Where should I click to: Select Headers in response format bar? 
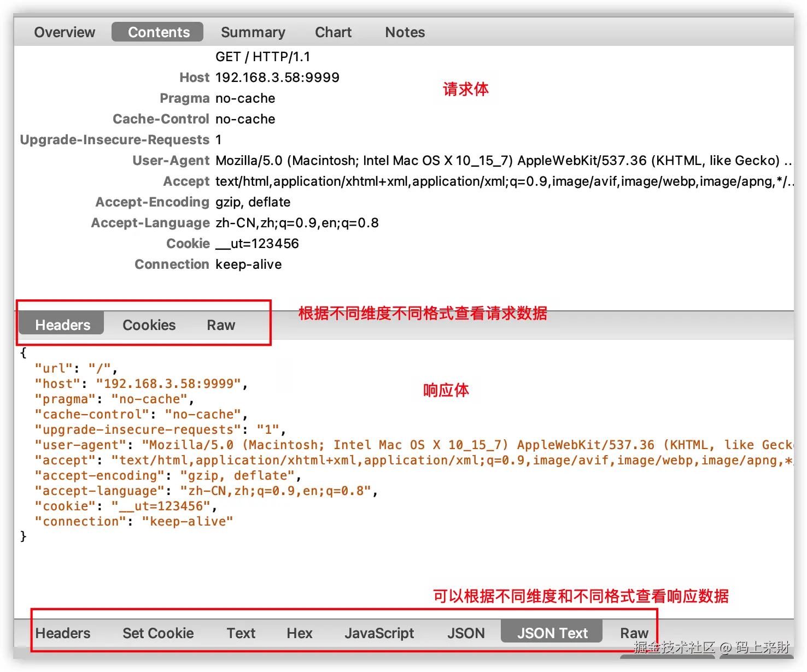(63, 633)
